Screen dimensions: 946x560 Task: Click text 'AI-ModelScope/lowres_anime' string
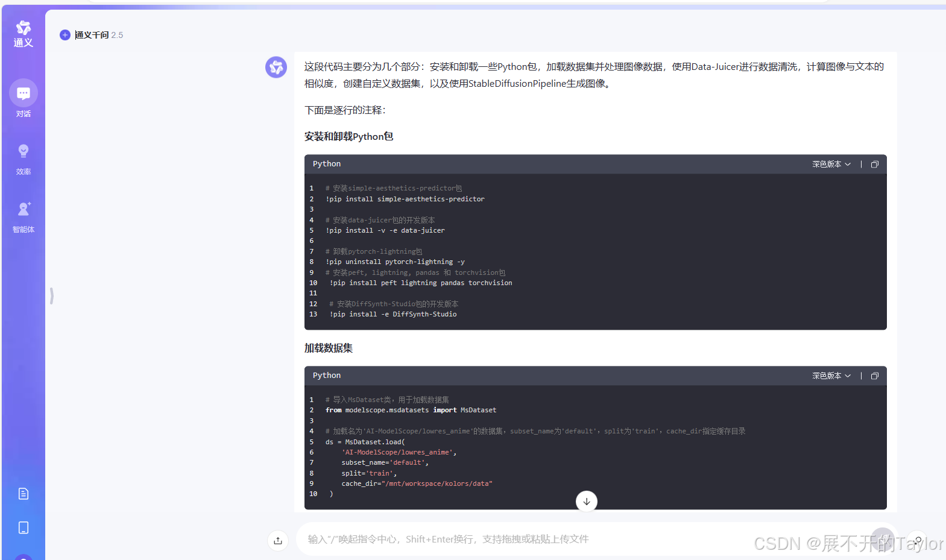pos(397,452)
